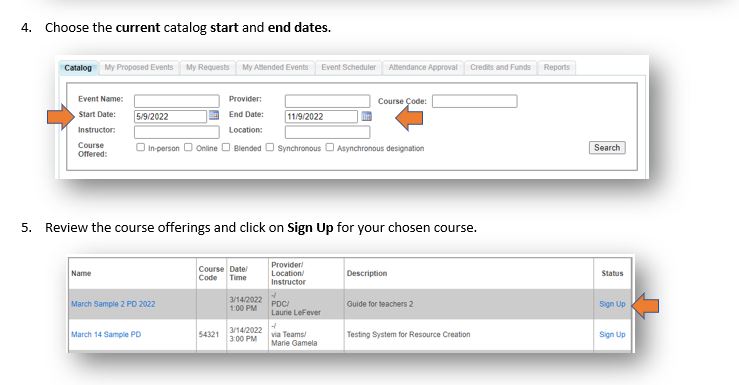Focus the Location input field
This screenshot has height=385, width=739.
tap(328, 132)
